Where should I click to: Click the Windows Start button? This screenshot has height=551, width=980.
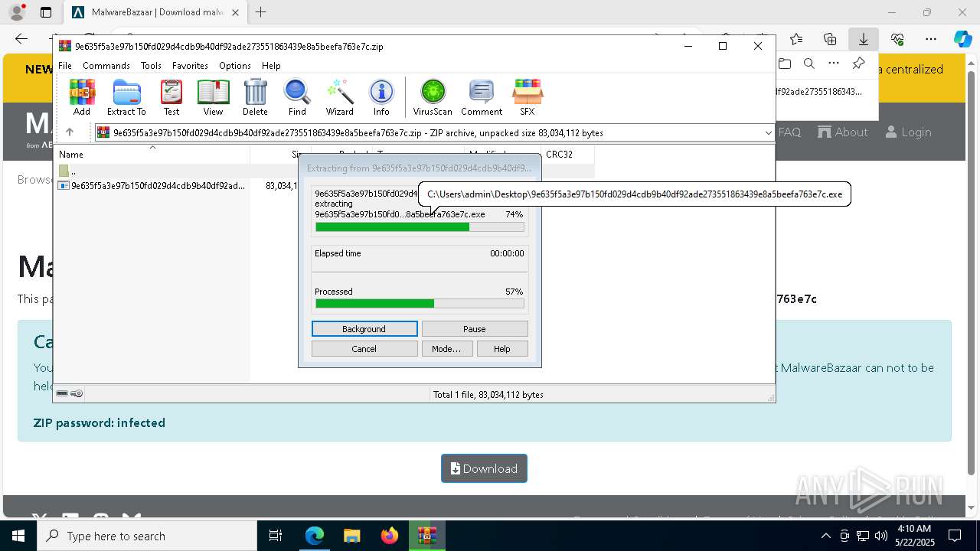[x=18, y=536]
